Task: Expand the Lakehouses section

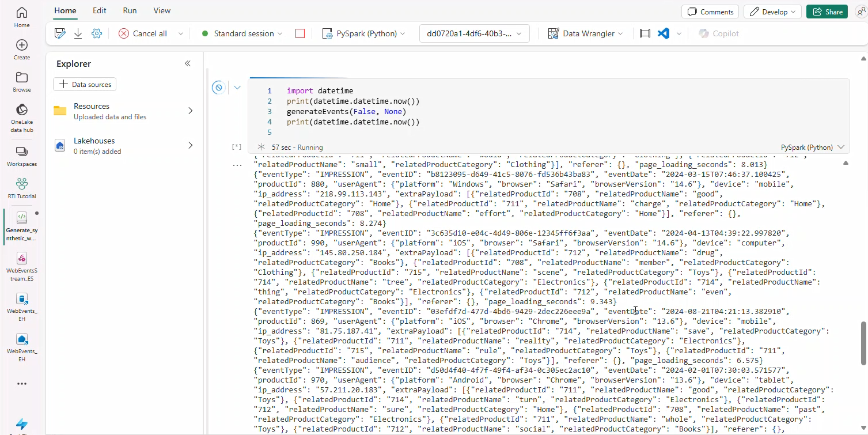Action: tap(191, 145)
